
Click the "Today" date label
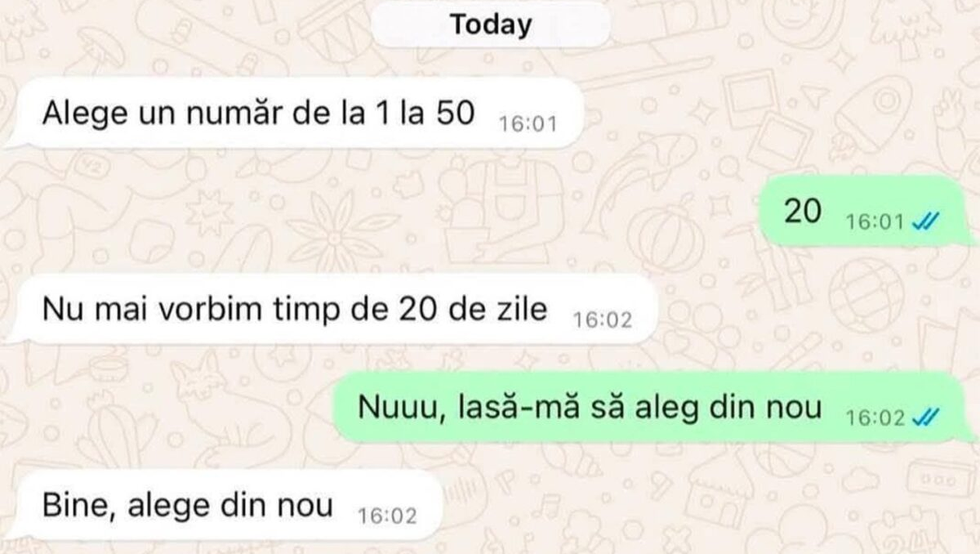(x=491, y=25)
